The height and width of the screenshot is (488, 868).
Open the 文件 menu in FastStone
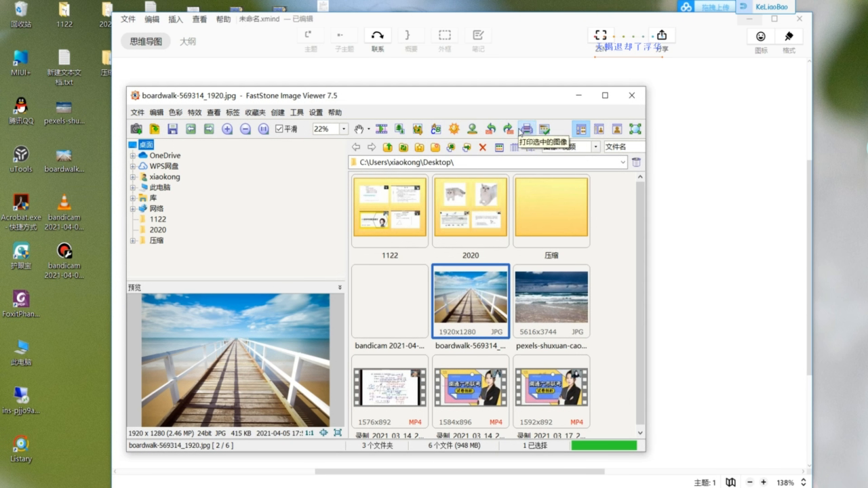tap(138, 113)
